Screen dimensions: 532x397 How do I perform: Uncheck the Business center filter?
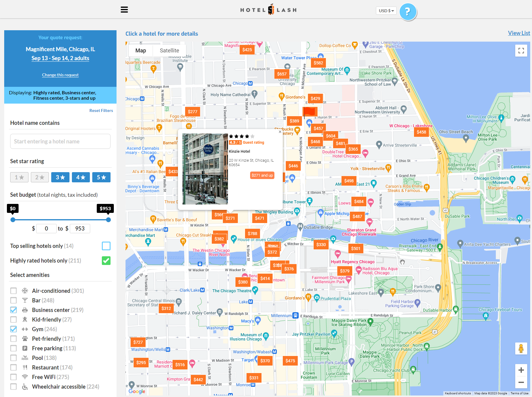tap(13, 310)
